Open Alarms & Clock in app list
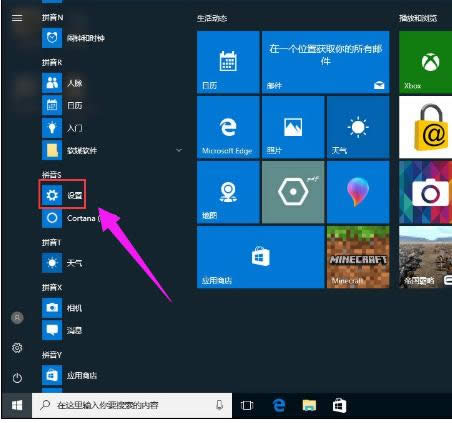Screen dimensions: 452x423 (73, 38)
